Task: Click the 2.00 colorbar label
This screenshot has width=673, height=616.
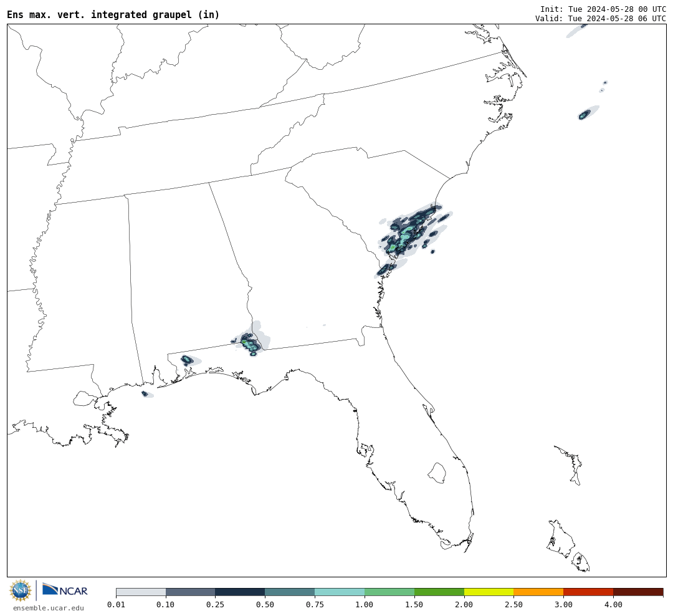Action: pyautogui.click(x=464, y=605)
